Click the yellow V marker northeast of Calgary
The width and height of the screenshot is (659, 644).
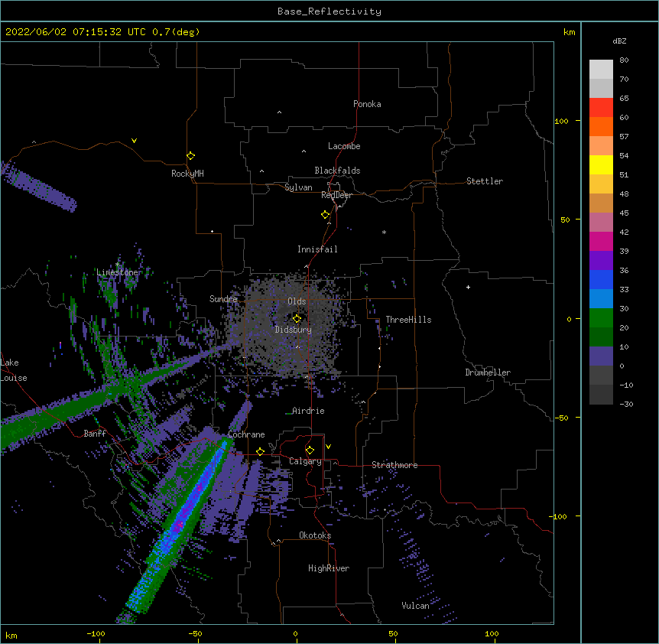328,447
